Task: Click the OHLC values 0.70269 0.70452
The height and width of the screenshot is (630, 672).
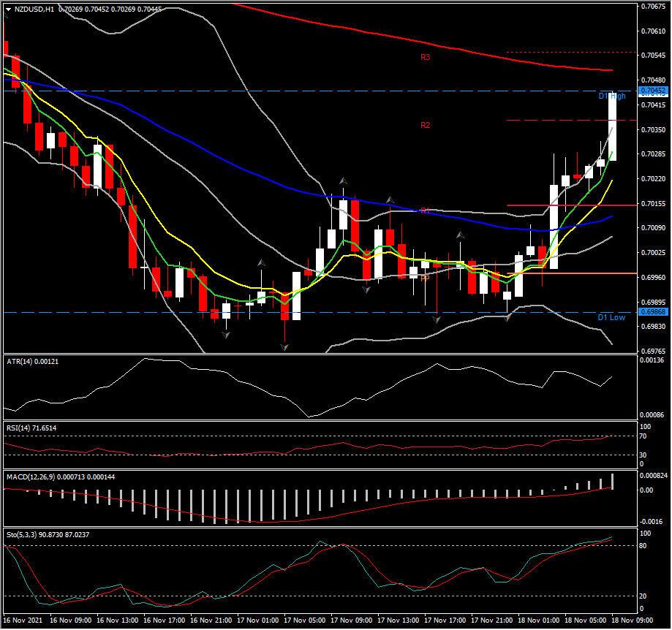Action: point(83,9)
